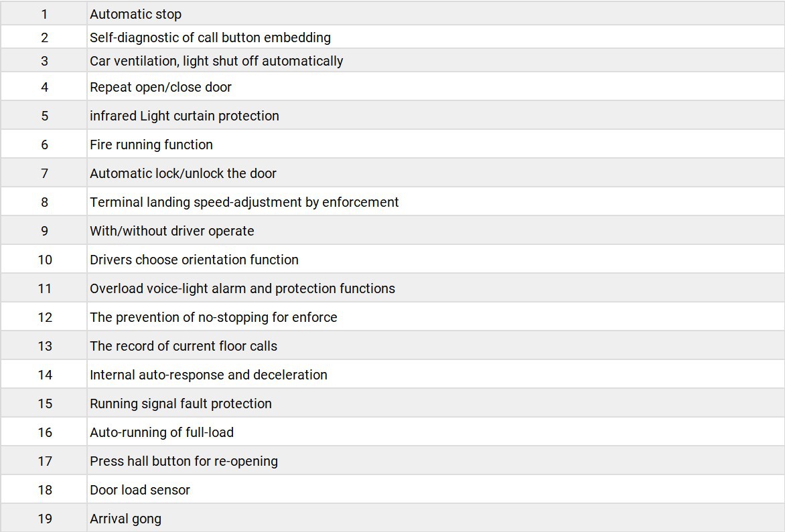Select 'Terminal landing speed-adjustment by enforcement'

click(x=244, y=202)
